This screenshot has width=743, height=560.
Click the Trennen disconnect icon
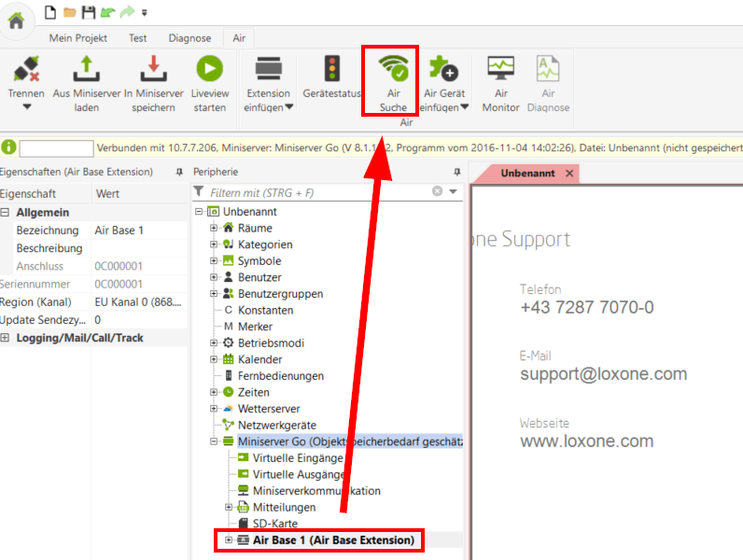point(26,69)
